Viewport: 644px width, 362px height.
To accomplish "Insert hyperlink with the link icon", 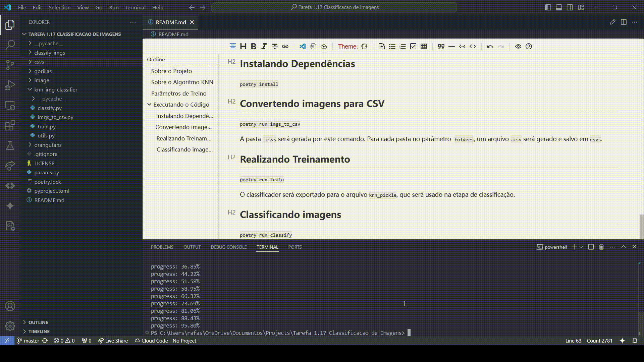I will pos(285,47).
